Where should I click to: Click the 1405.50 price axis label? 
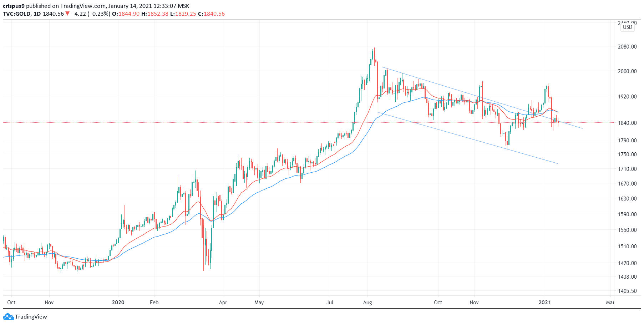tap(627, 291)
